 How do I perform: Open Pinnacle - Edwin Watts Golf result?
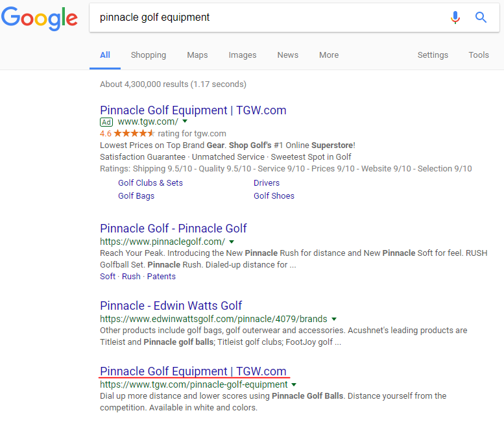[x=171, y=306]
